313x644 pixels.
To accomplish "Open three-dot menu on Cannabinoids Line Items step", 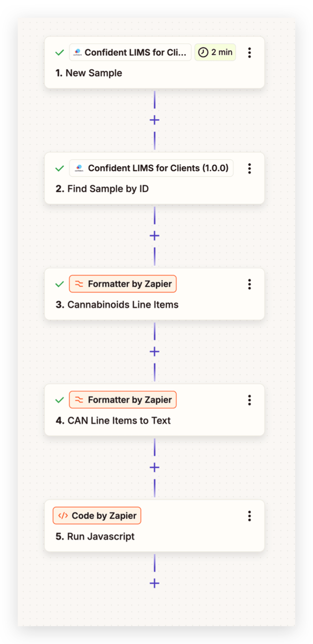I will click(249, 284).
